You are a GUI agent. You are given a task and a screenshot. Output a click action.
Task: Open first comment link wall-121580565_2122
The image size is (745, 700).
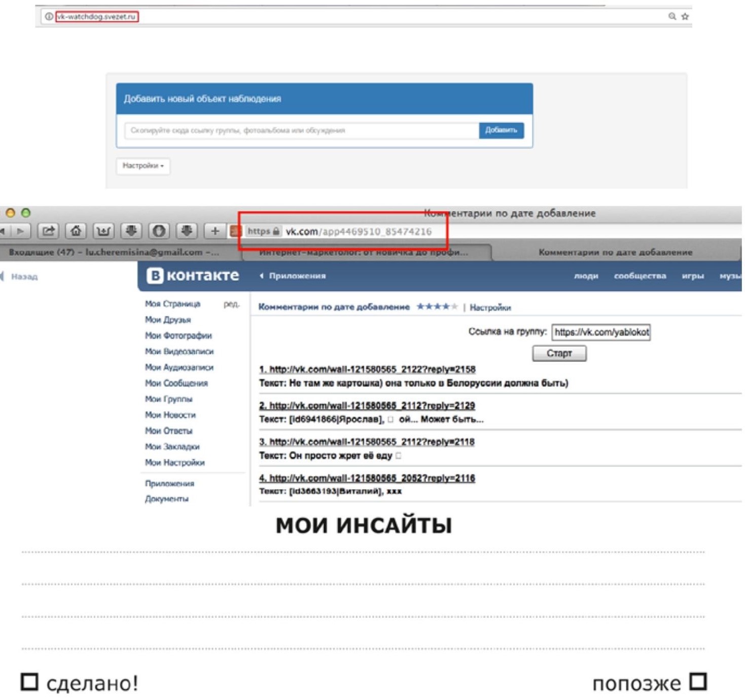point(367,370)
